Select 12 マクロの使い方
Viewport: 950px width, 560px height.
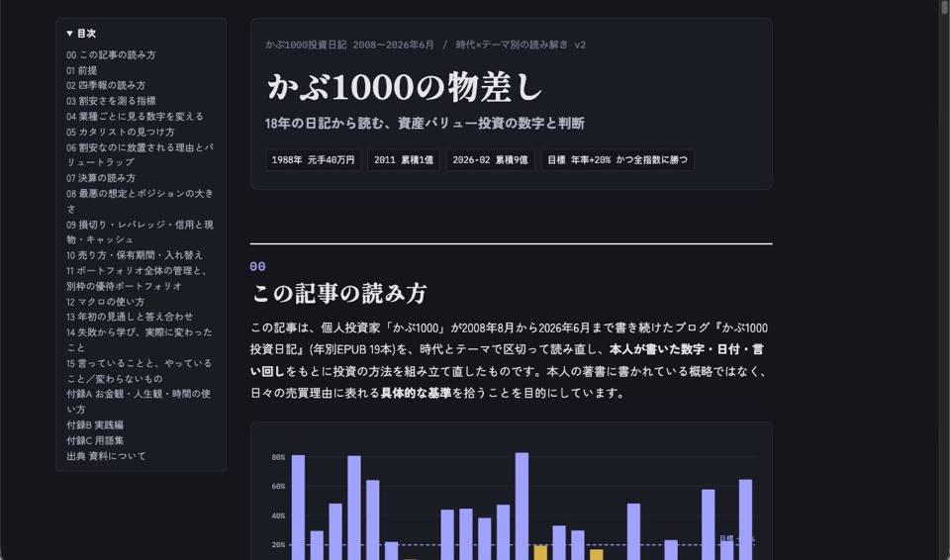[x=106, y=301]
